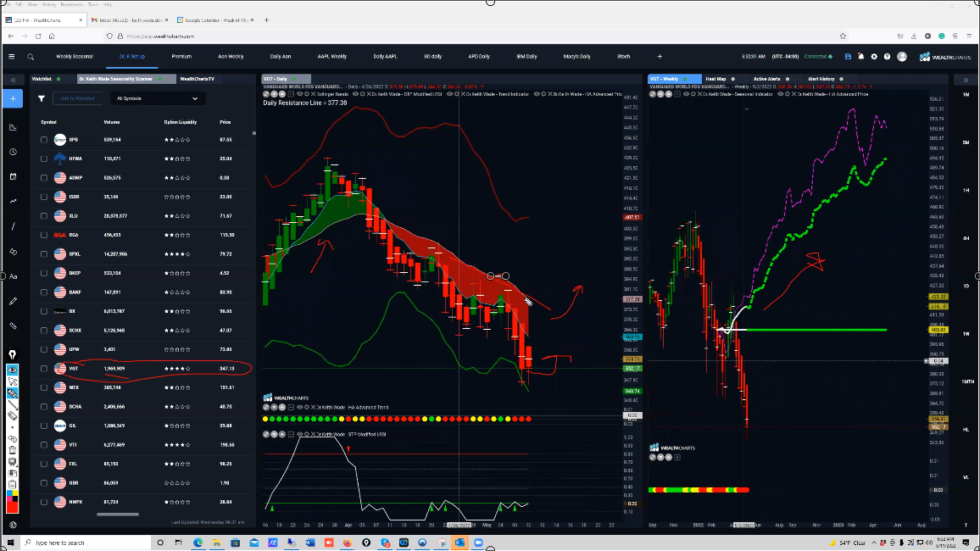Open the calendar icon in the left sidebar

coord(13,177)
